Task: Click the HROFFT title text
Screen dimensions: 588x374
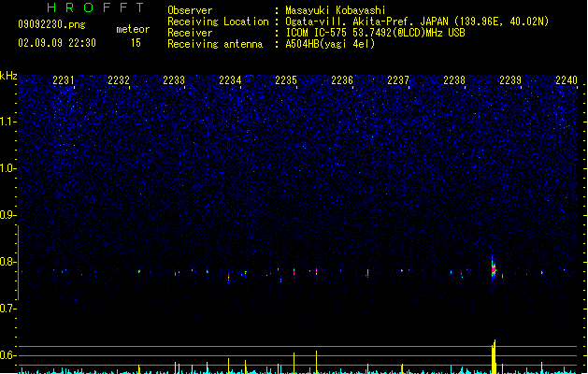Action: coord(95,7)
